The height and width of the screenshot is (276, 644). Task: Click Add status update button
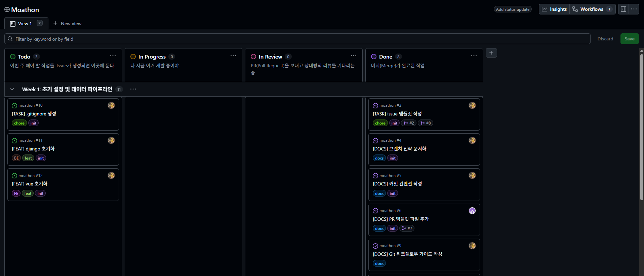(x=513, y=9)
